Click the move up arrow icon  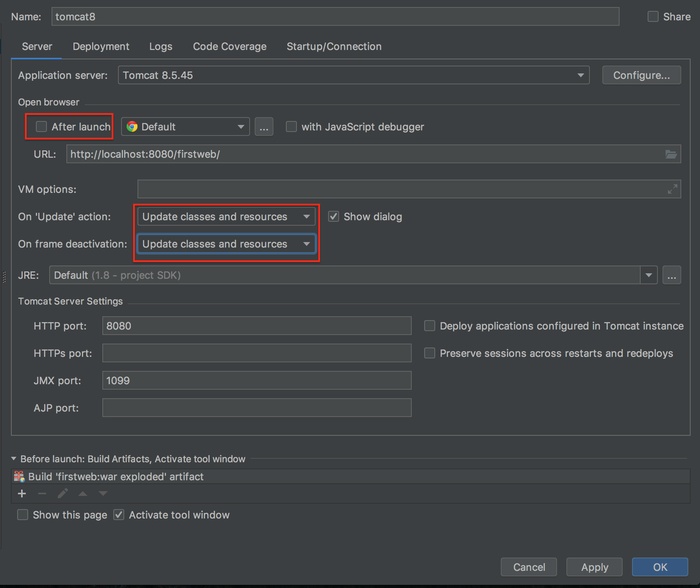click(x=83, y=494)
